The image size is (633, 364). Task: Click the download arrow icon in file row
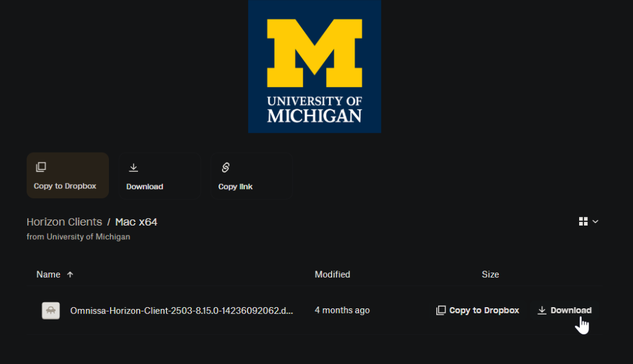(x=542, y=310)
